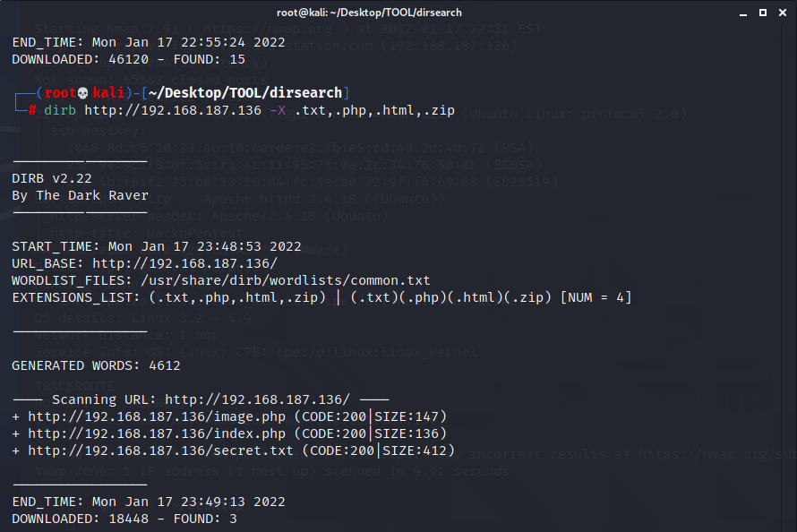Screen dimensions: 797x532
Task: Minimize the terminal window
Action: (x=743, y=13)
